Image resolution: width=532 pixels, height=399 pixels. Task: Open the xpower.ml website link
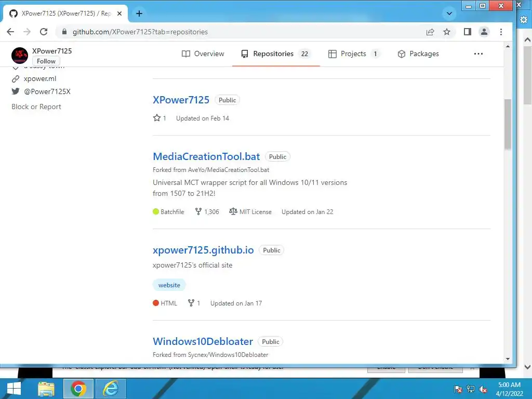(40, 79)
